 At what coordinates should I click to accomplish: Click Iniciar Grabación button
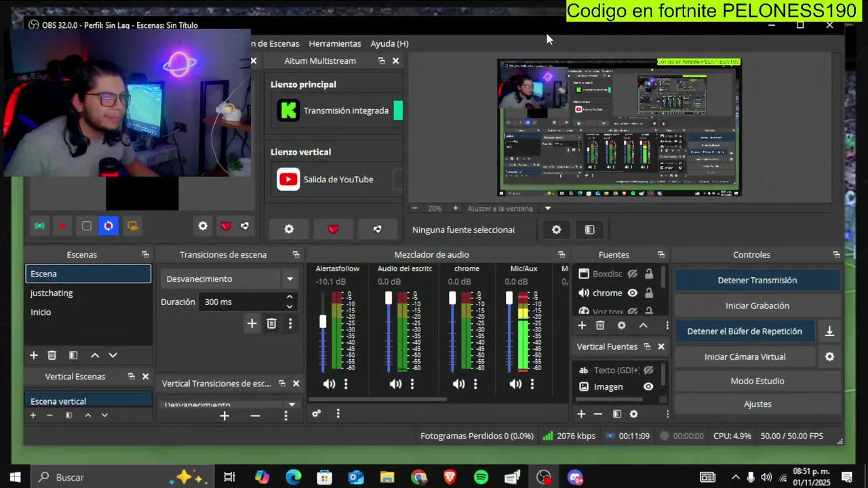point(757,306)
